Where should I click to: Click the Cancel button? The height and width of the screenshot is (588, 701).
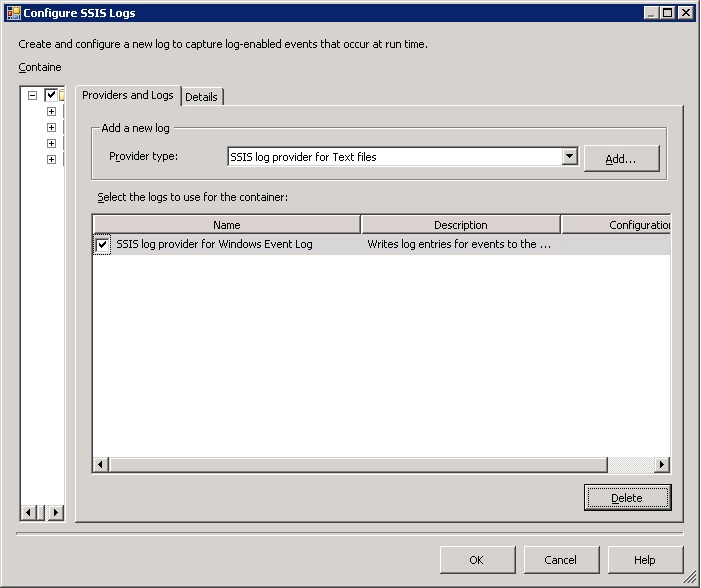coord(561,560)
